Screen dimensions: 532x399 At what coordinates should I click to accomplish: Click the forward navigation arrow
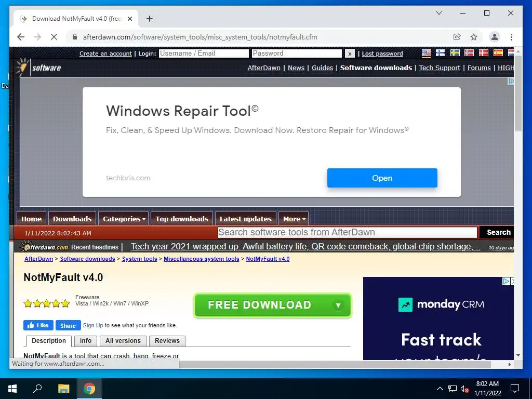pyautogui.click(x=37, y=37)
